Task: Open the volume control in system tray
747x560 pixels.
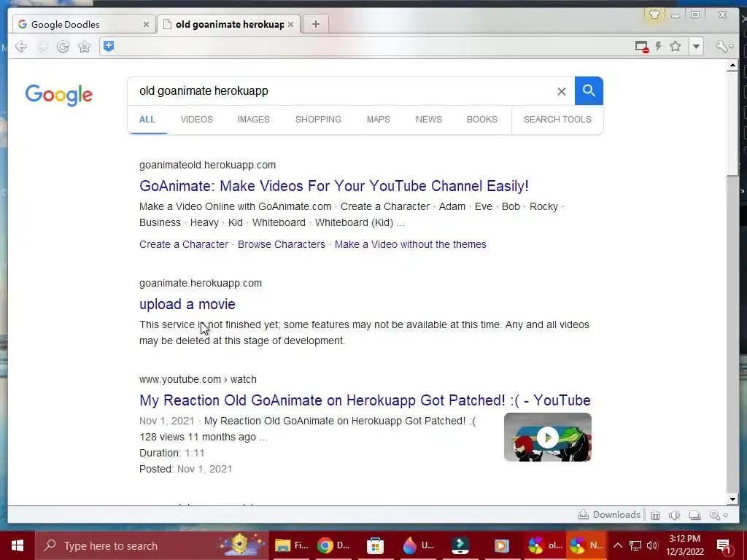Action: (x=652, y=545)
